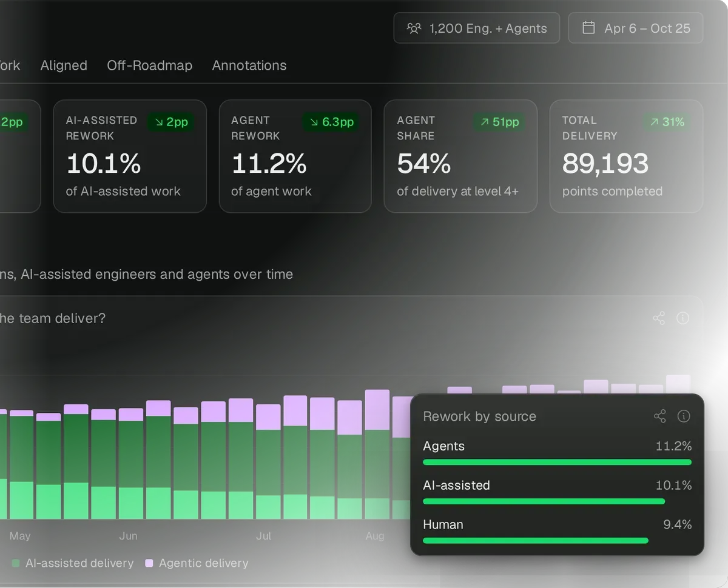Image resolution: width=728 pixels, height=588 pixels.
Task: Click the people icon in team selector
Action: (414, 28)
